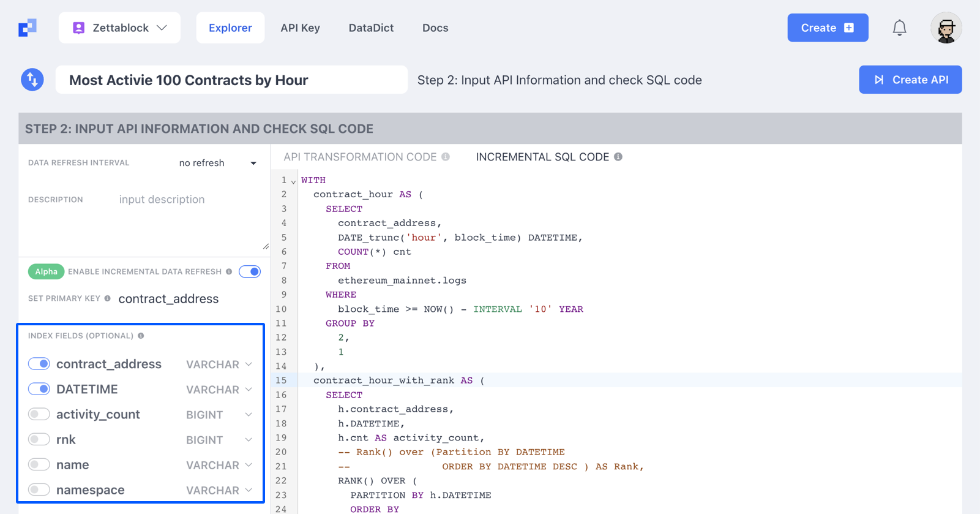Click the description textarea resize handle
Screen dimensions: 980x514
coord(266,246)
